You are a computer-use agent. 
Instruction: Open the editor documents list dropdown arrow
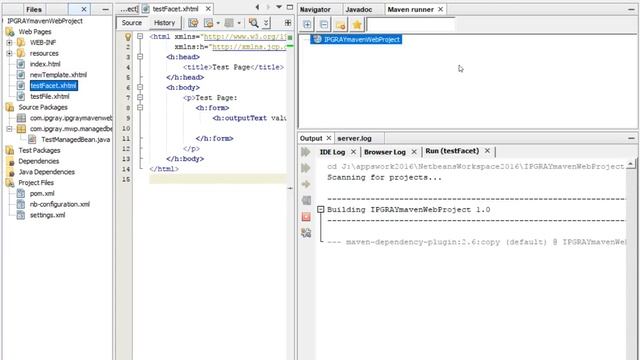279,7
